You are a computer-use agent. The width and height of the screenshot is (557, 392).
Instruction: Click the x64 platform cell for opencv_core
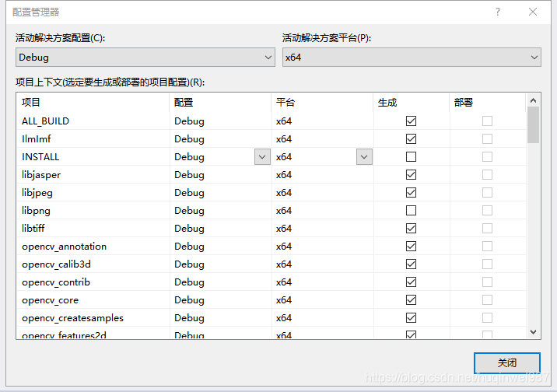(322, 300)
